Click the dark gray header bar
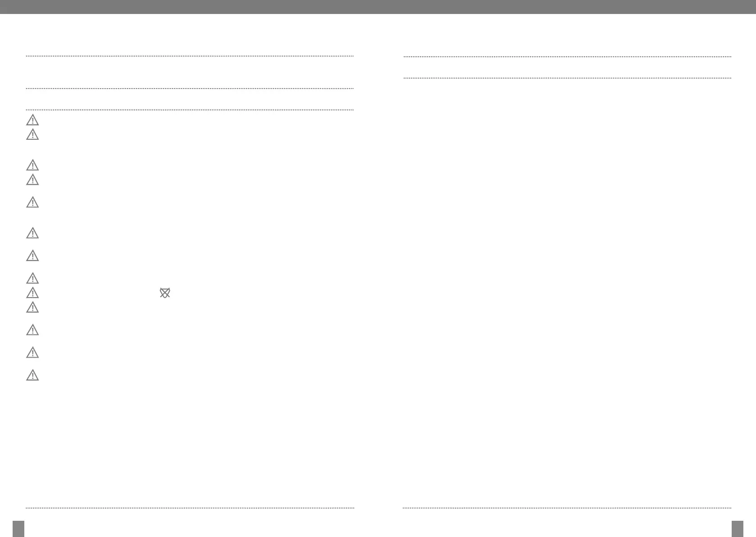The height and width of the screenshot is (537, 756). pos(378,7)
